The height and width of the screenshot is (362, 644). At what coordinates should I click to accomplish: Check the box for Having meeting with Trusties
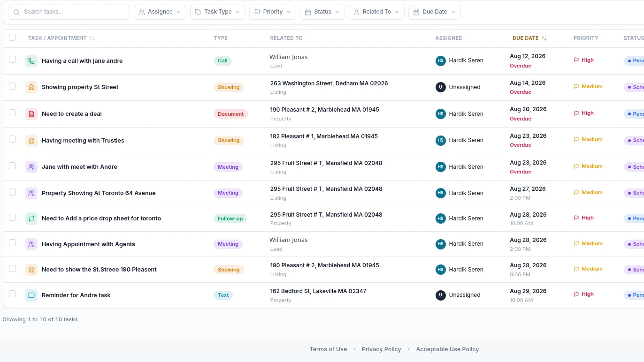coord(13,139)
